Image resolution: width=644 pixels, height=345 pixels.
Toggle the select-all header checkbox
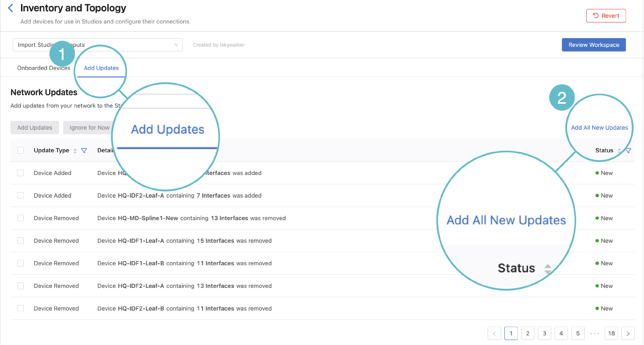tap(21, 150)
